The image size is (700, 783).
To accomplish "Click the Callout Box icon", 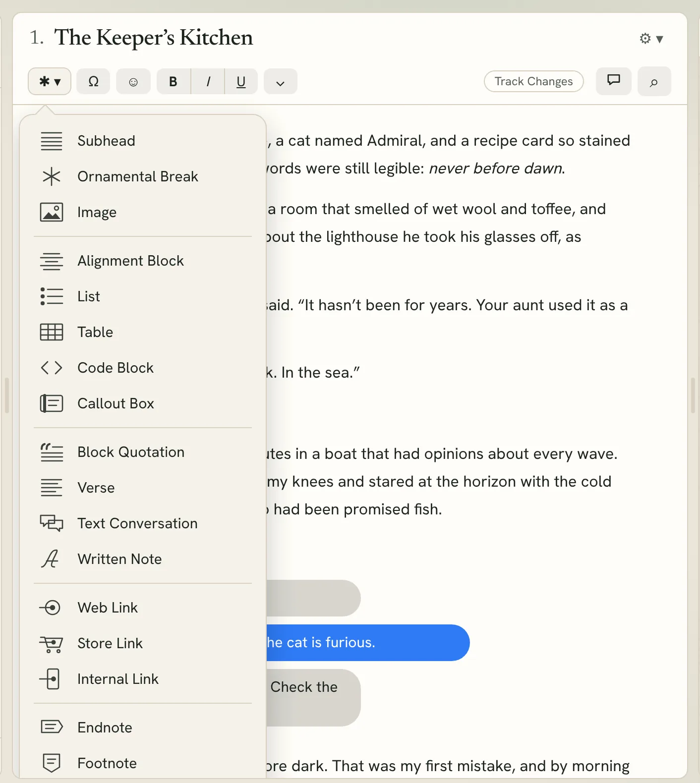I will click(x=52, y=403).
